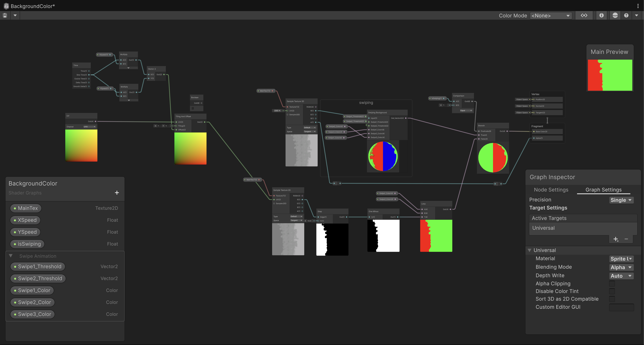The height and width of the screenshot is (345, 644).
Task: Add an active target with the plus icon
Action: click(615, 239)
